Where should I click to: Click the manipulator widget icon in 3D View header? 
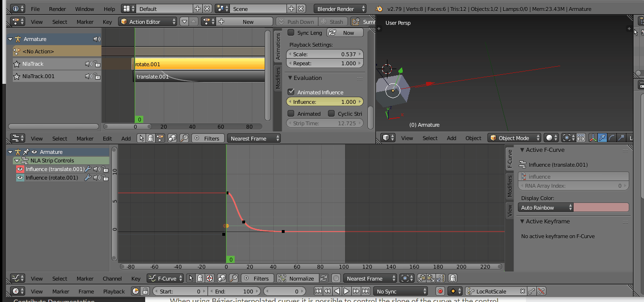click(x=593, y=138)
